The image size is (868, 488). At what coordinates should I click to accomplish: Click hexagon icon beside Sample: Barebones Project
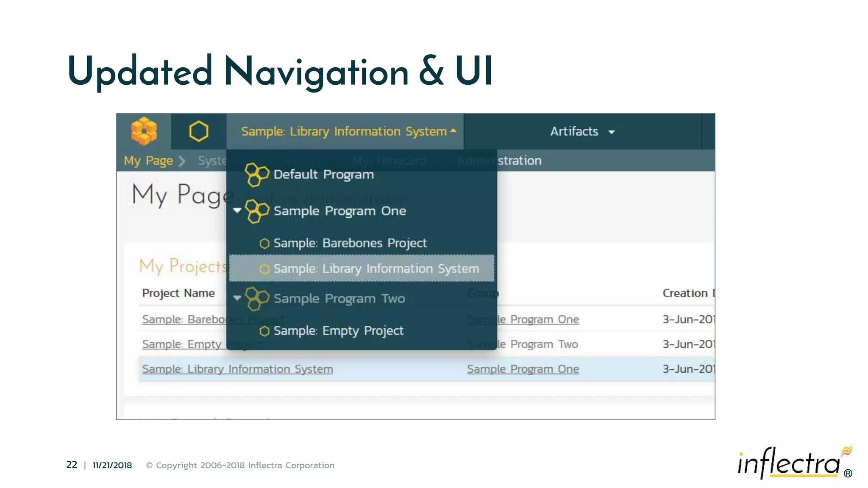264,244
